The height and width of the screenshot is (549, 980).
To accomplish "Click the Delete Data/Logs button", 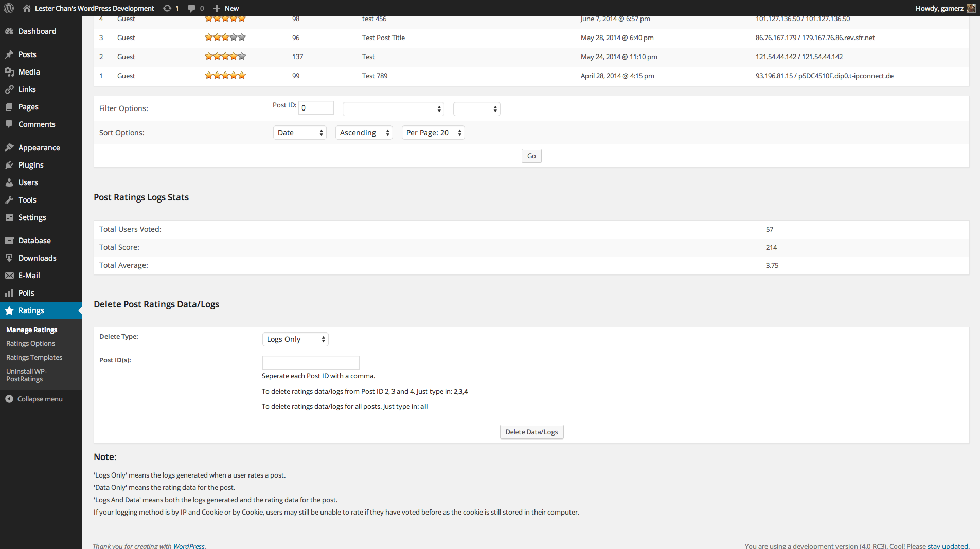I will [x=531, y=432].
